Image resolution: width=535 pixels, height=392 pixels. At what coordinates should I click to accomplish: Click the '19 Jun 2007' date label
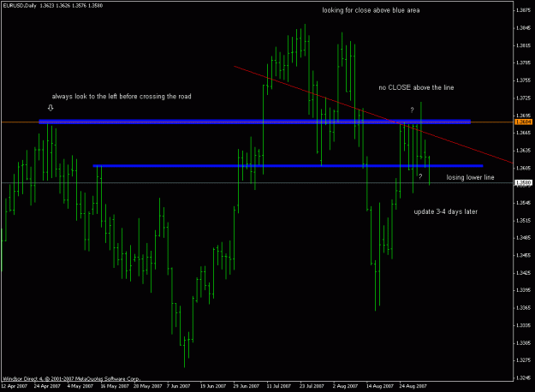tap(213, 386)
